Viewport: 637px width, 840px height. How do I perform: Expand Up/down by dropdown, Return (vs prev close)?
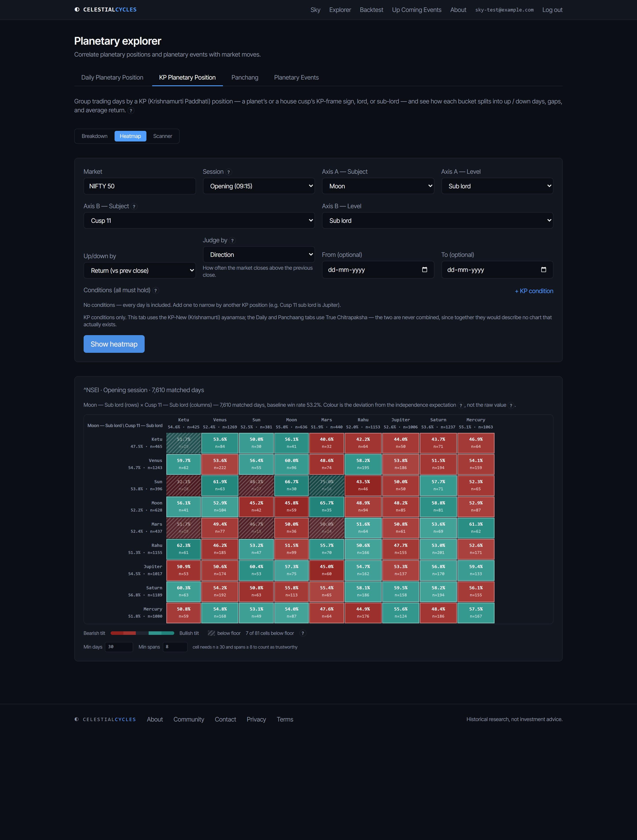pos(140,270)
